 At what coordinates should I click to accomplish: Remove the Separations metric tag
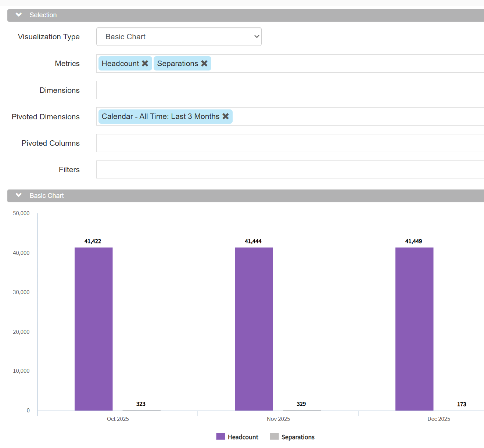tap(204, 64)
